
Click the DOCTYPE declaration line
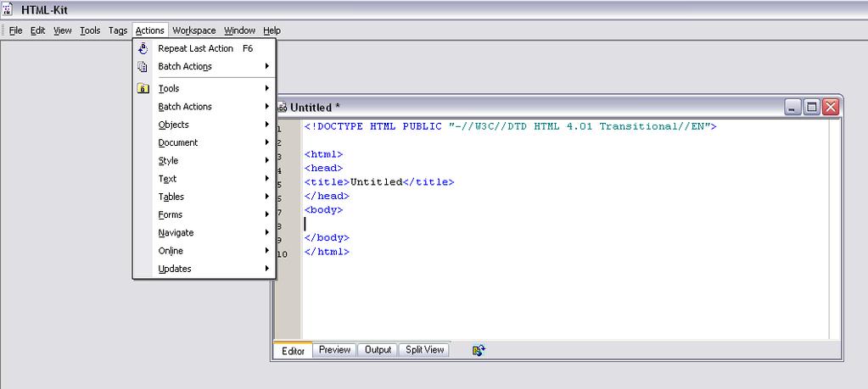pos(511,126)
